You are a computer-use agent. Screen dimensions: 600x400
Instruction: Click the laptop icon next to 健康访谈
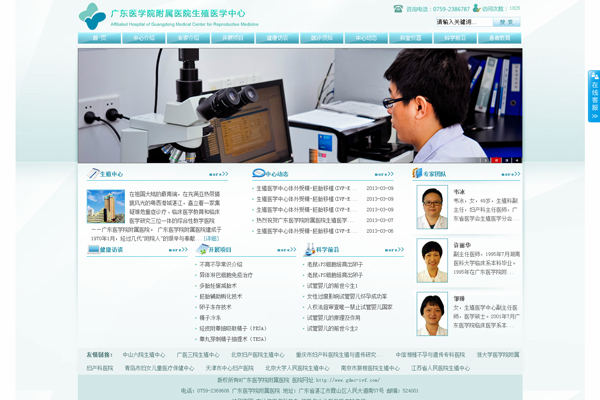93,250
